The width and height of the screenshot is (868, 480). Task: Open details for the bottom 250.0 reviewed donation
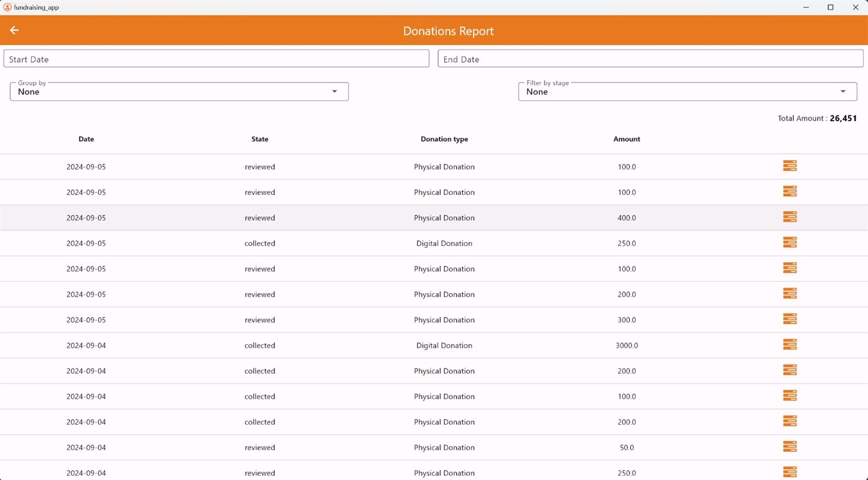click(x=789, y=471)
